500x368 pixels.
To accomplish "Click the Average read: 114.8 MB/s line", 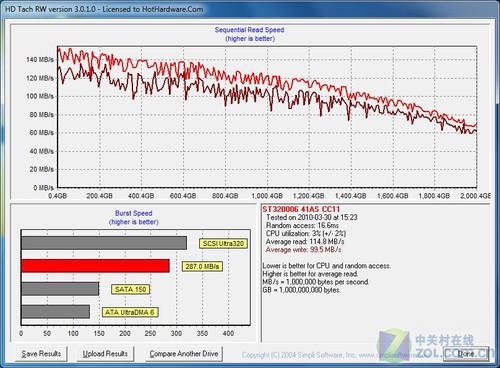I will pos(305,241).
